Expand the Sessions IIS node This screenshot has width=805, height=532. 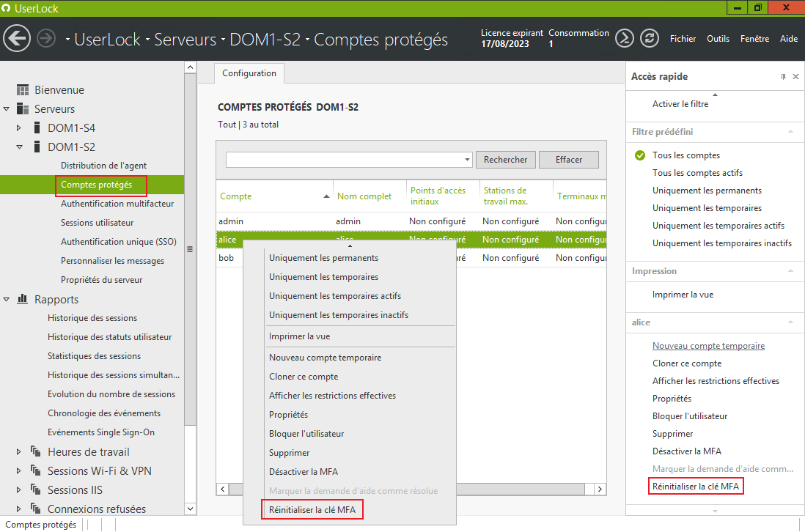click(x=19, y=490)
